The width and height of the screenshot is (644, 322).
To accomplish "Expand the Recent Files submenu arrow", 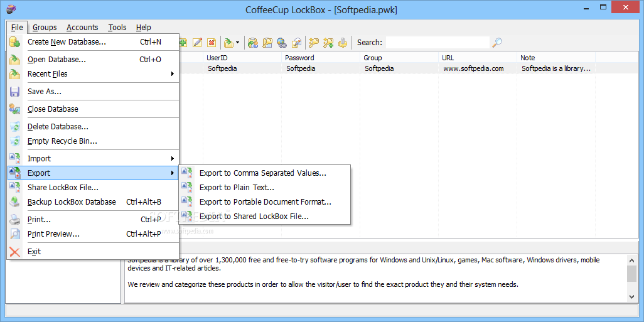I will [173, 74].
